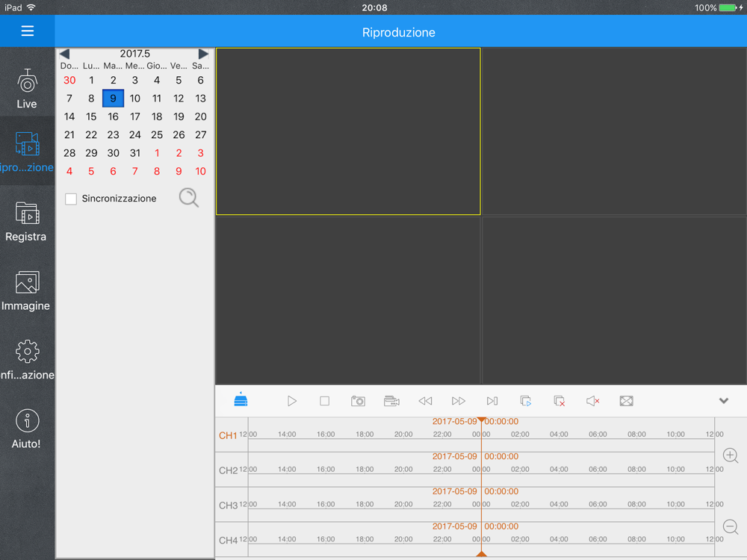Open the Riproduzione playback section in sidebar
The height and width of the screenshot is (560, 747).
click(27, 152)
